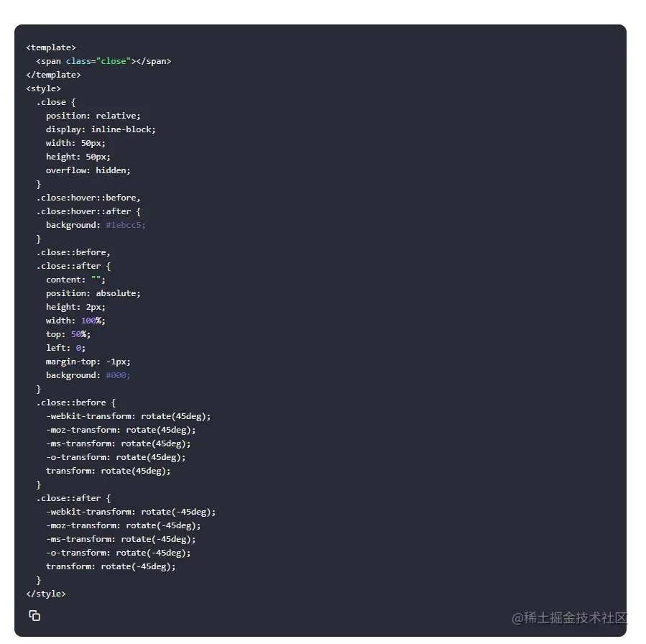Click the transform: rotate(-45deg) line
This screenshot has height=644, width=646.
coord(111,566)
